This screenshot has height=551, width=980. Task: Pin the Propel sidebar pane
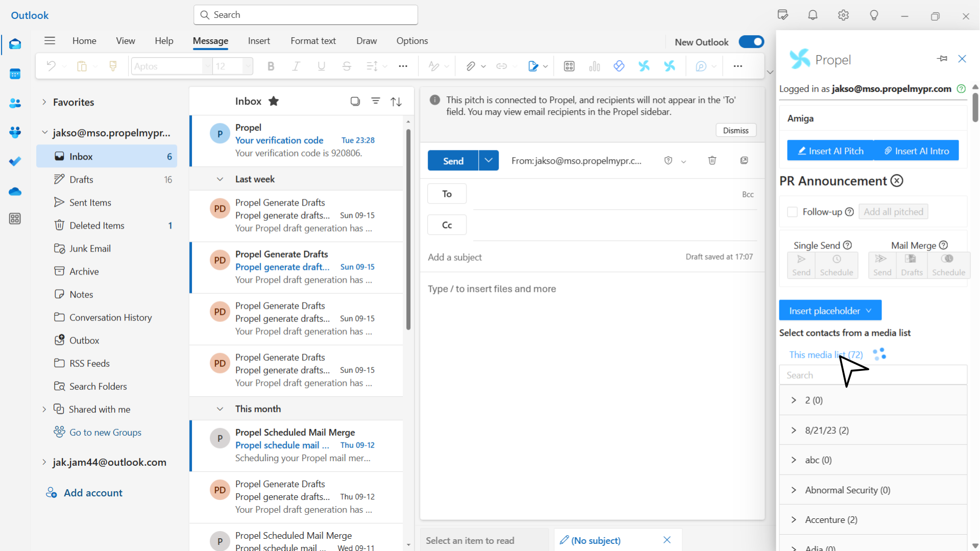[x=942, y=59]
